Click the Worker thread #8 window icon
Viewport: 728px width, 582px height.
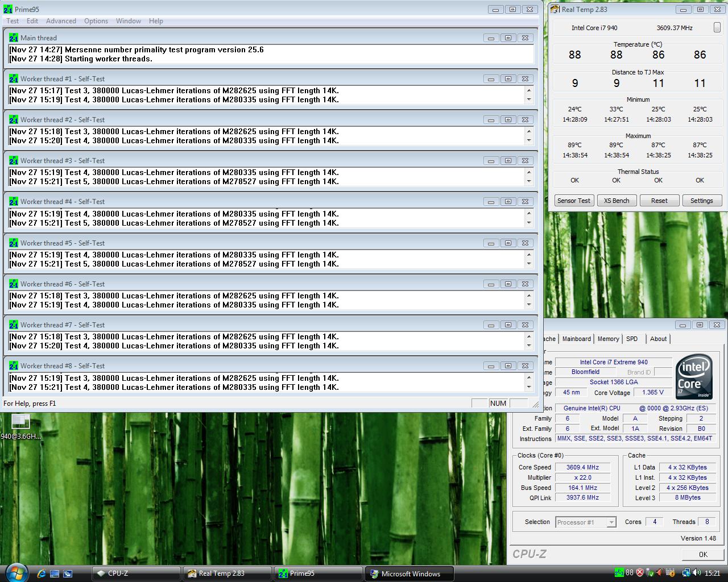[14, 366]
